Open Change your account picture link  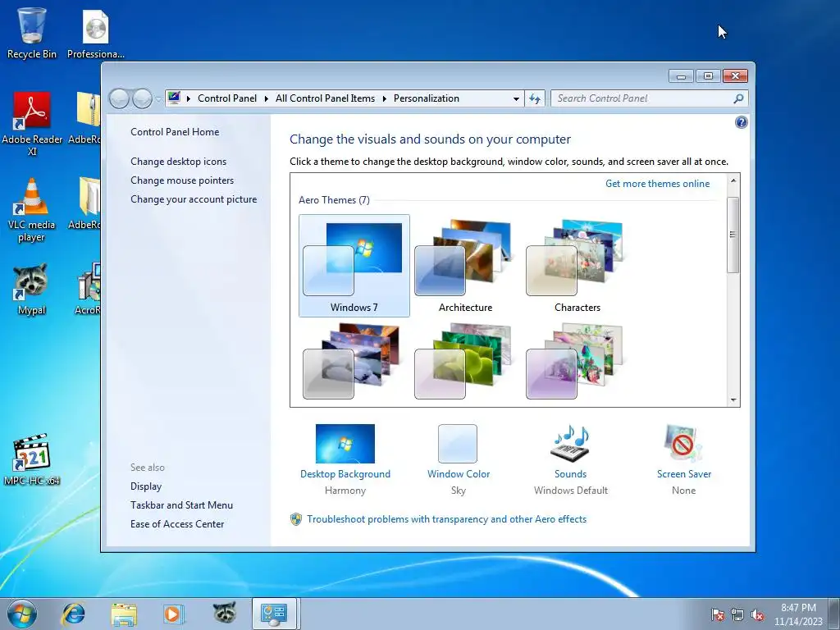(x=194, y=199)
